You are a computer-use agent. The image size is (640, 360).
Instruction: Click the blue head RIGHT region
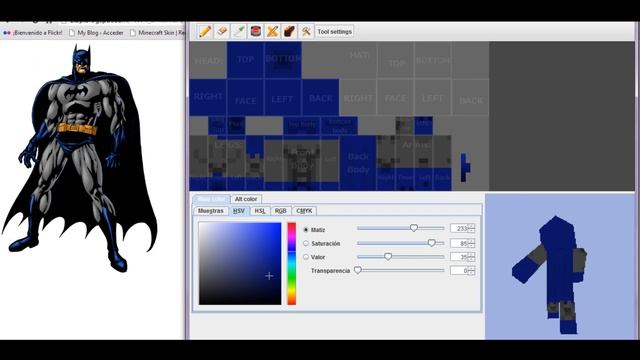[208, 97]
